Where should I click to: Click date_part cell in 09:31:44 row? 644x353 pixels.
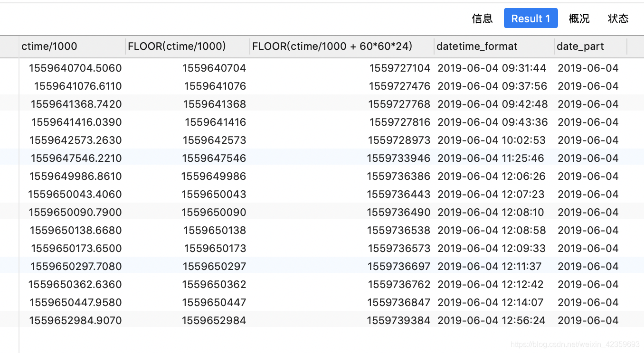click(588, 68)
